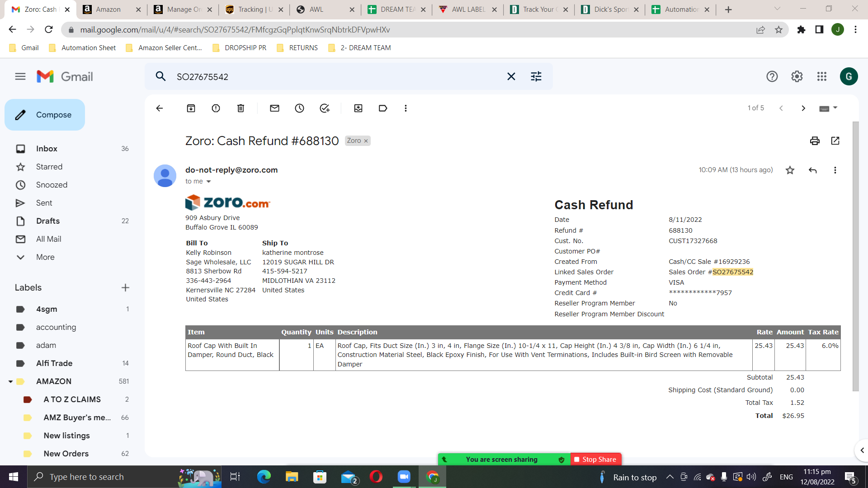868x488 pixels.
Task: Open email in new window
Action: [835, 141]
